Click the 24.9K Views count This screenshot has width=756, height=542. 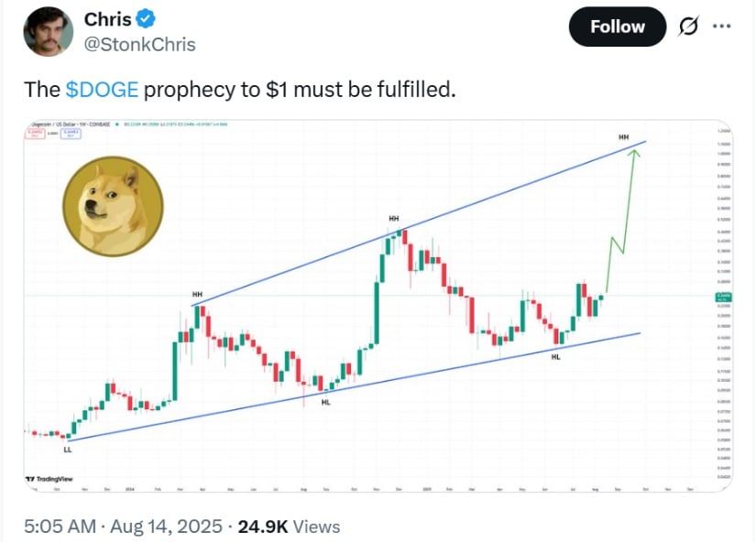pos(289,526)
